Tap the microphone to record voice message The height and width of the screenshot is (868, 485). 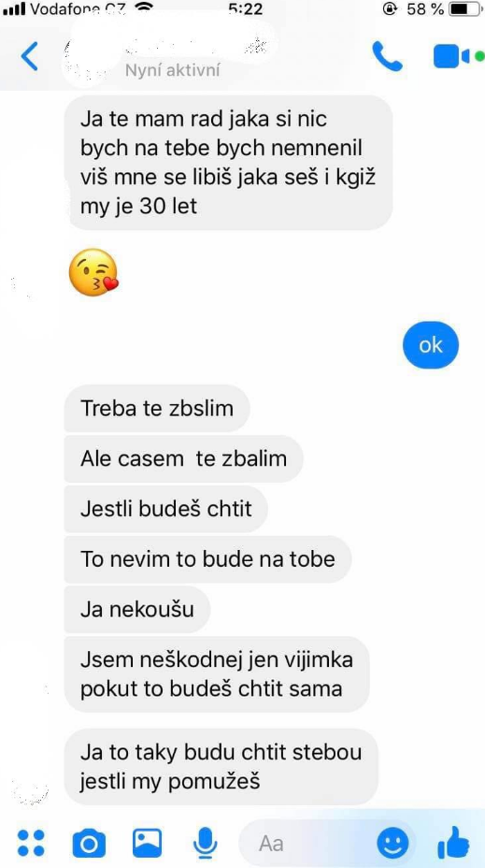coord(206,843)
